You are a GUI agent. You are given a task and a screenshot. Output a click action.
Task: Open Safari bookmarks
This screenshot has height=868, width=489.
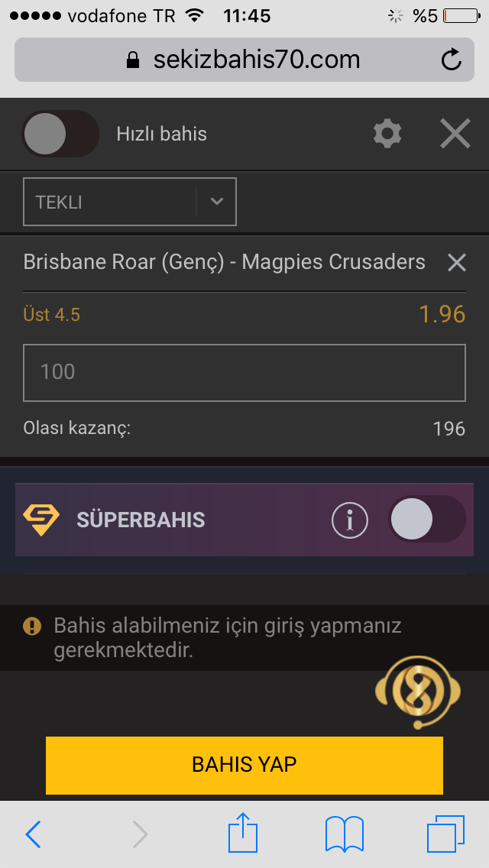[345, 834]
